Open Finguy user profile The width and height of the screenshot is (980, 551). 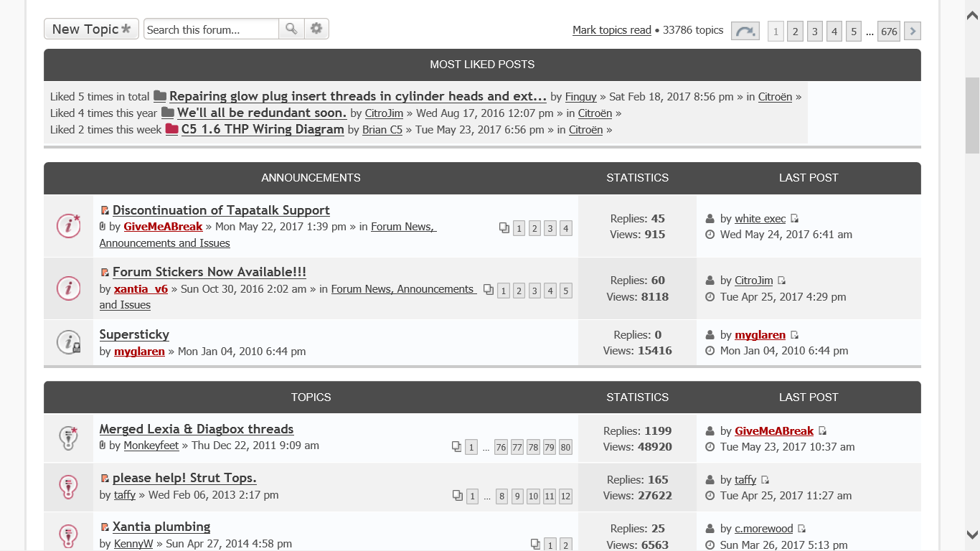(581, 97)
